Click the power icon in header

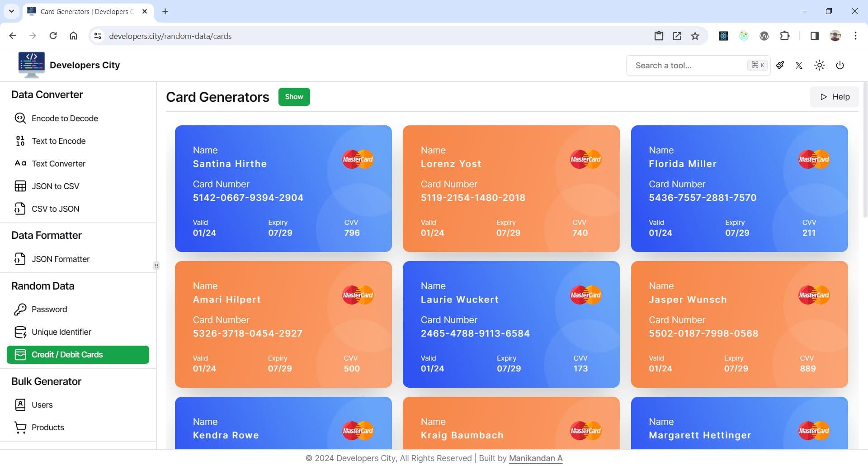(840, 65)
